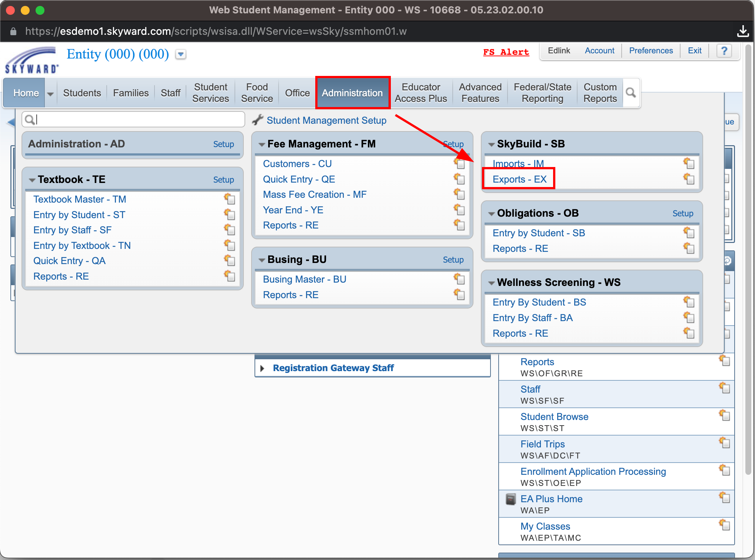Open Exports - EX link
755x560 pixels.
519,179
